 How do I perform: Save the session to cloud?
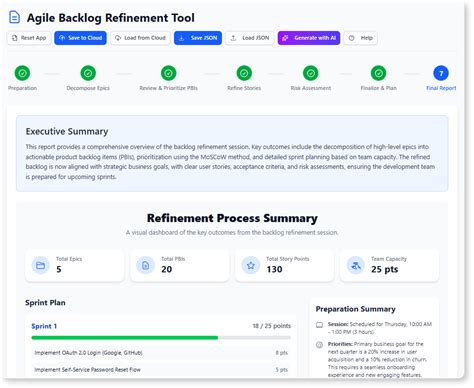[80, 38]
